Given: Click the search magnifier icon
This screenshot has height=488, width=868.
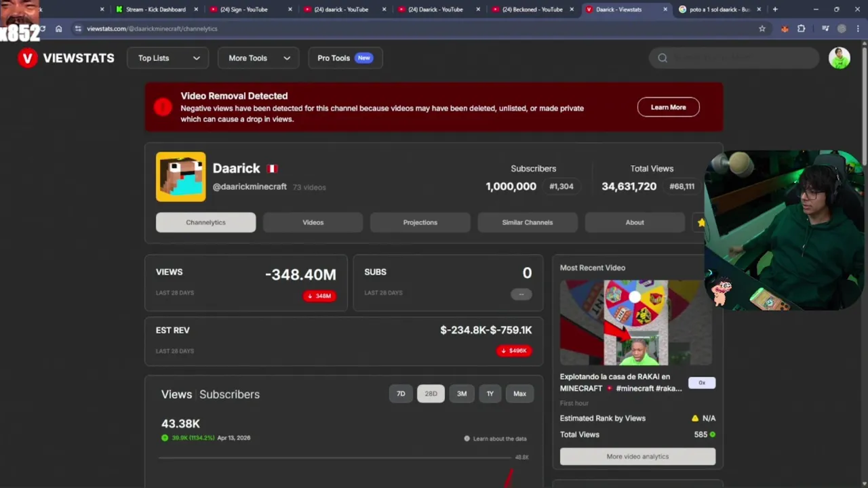Looking at the screenshot, I should 663,58.
